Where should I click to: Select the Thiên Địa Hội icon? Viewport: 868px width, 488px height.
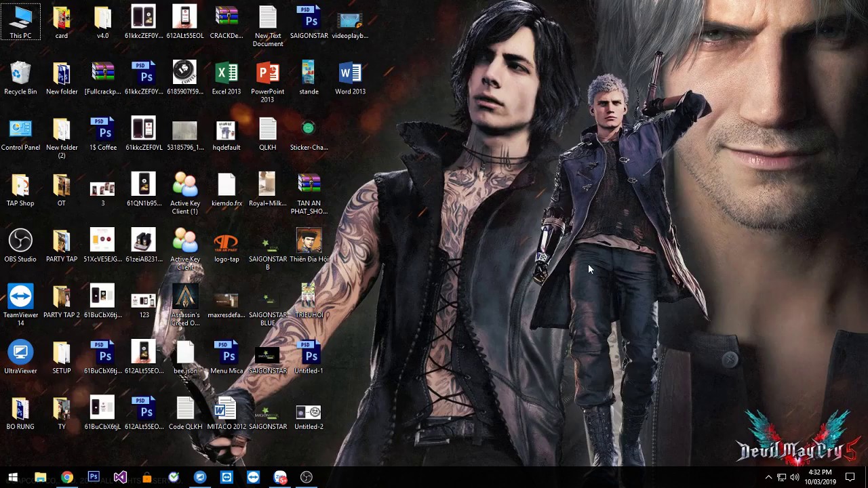point(309,246)
